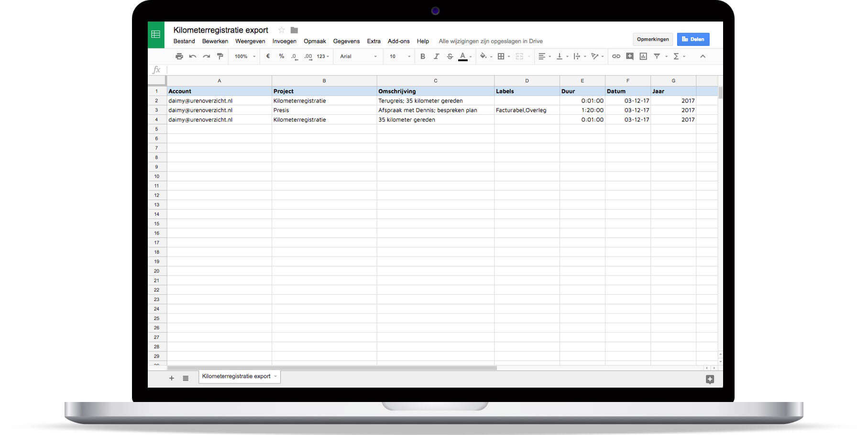Decrease decimal places
This screenshot has width=868, height=435.
pyautogui.click(x=294, y=56)
